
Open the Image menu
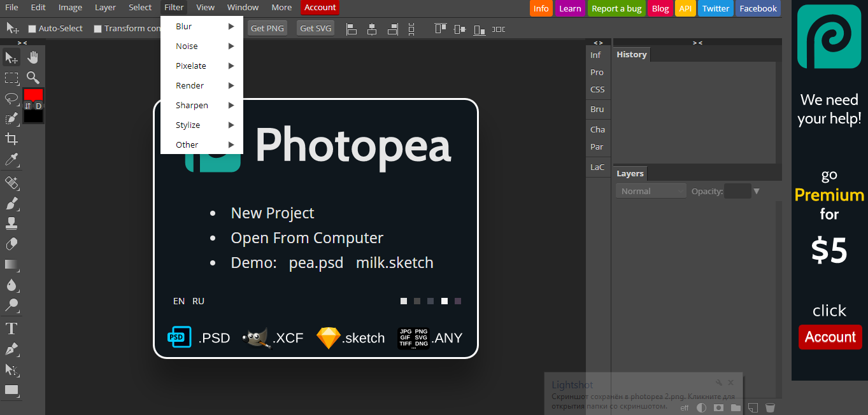click(70, 8)
